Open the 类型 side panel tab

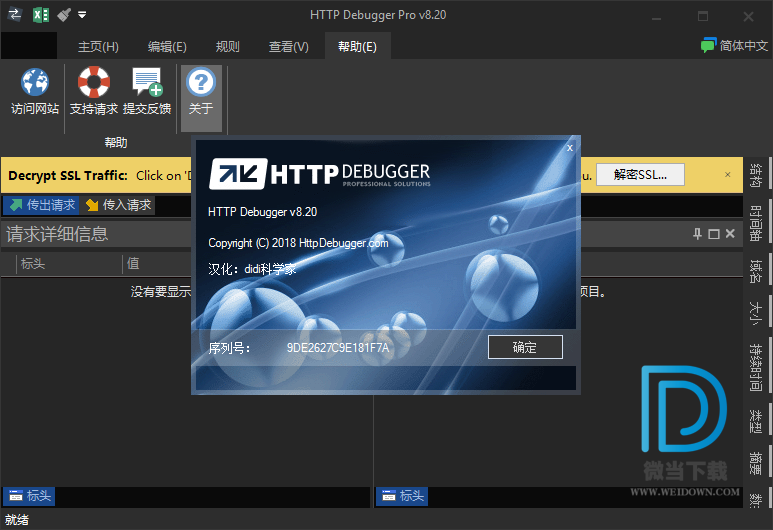[x=755, y=421]
